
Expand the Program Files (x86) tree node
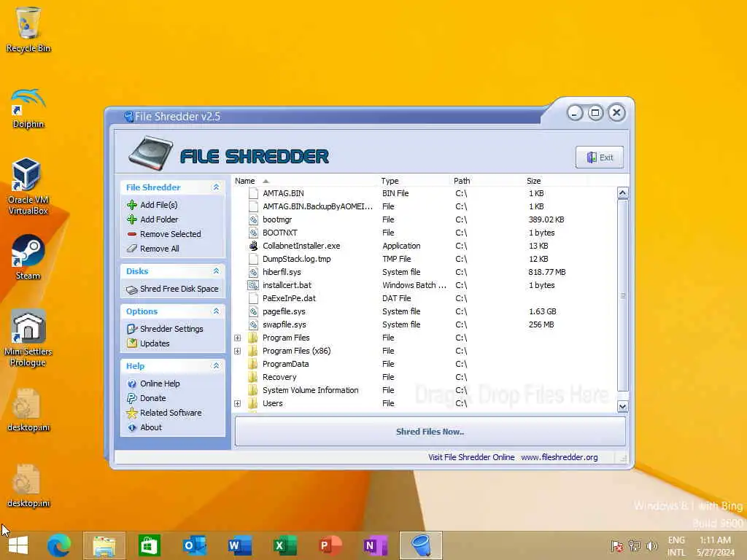(x=237, y=351)
